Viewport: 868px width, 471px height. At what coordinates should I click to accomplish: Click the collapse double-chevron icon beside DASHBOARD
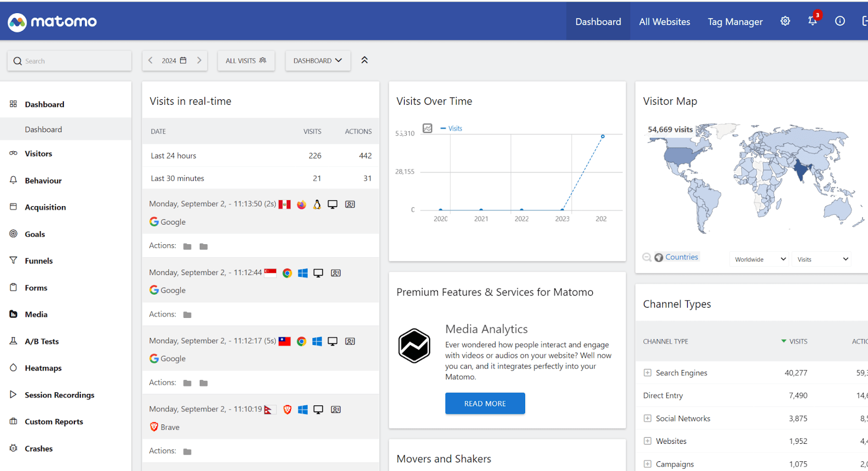pyautogui.click(x=365, y=60)
